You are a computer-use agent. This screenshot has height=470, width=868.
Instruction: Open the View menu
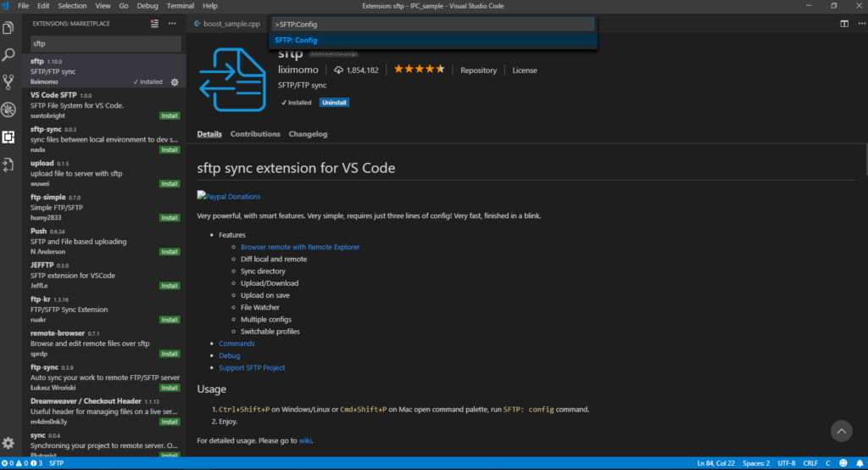[103, 6]
